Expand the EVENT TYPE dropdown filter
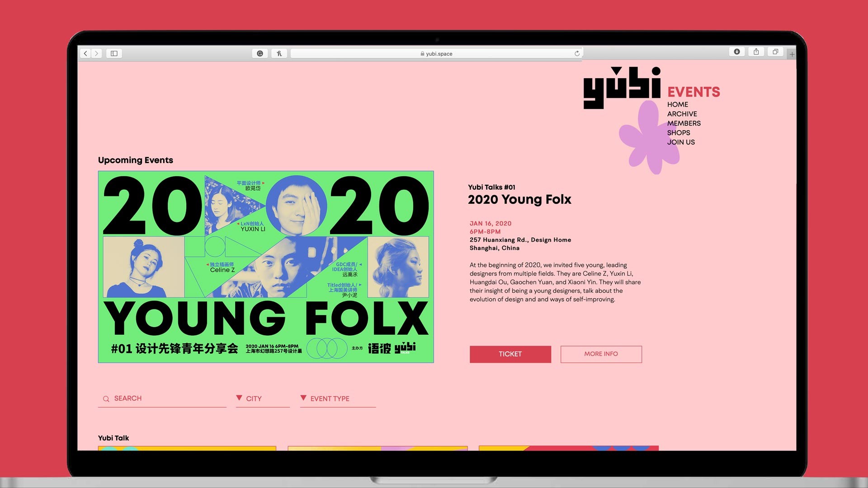The width and height of the screenshot is (868, 488). pos(338,399)
